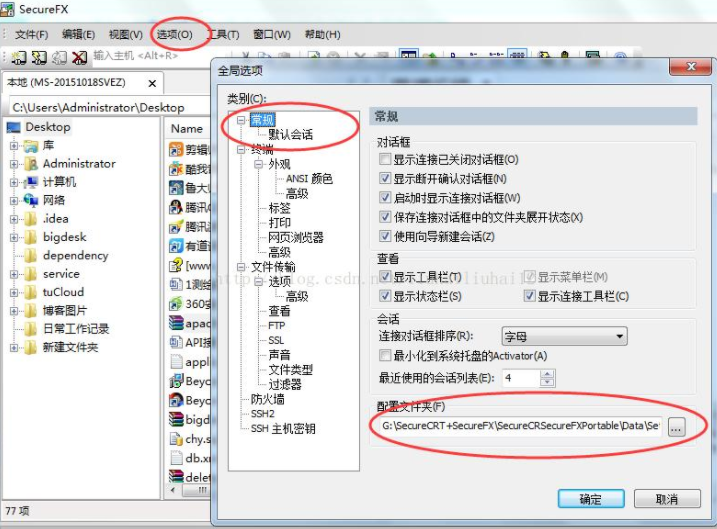
Task: Click the appl file icon in list
Action: coord(176,362)
